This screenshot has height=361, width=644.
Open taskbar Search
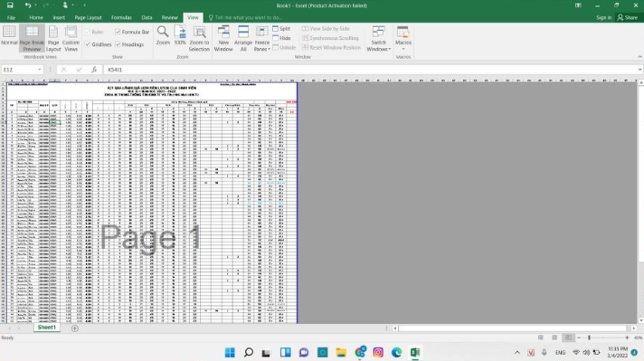pos(248,352)
